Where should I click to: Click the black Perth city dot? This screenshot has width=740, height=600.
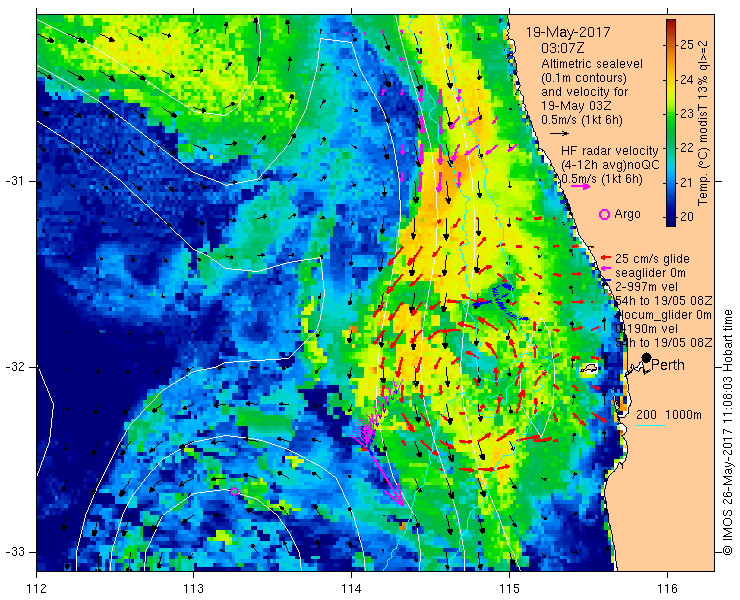coord(647,358)
